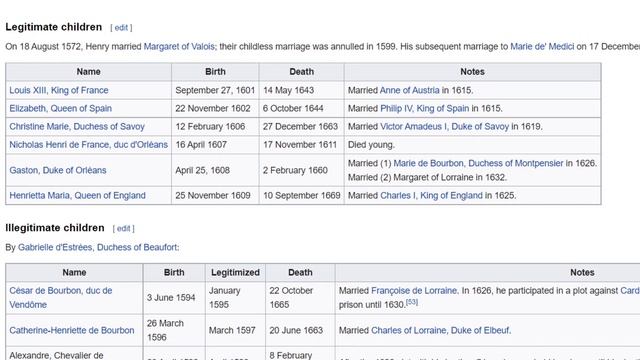Select the legitimized date March 1597
This screenshot has width=640, height=360.
[x=232, y=330]
